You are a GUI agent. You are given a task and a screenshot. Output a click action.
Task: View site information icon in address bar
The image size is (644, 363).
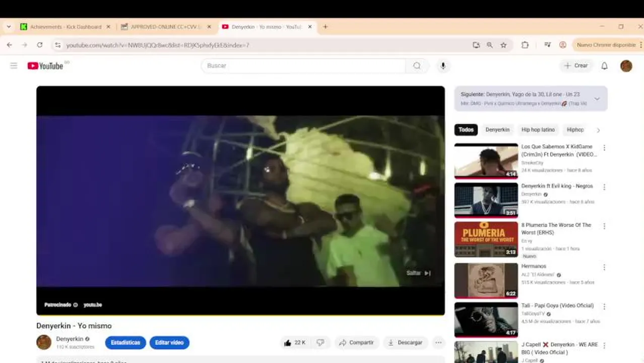coord(57,45)
